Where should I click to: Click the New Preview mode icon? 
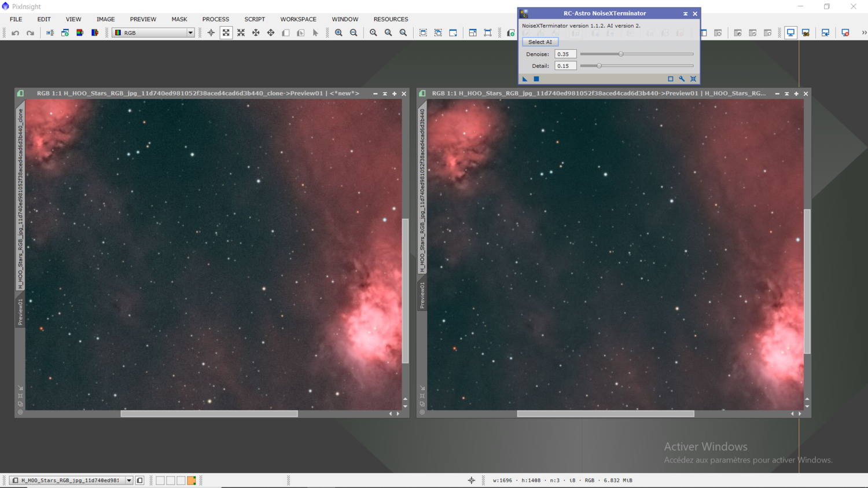[x=286, y=33]
